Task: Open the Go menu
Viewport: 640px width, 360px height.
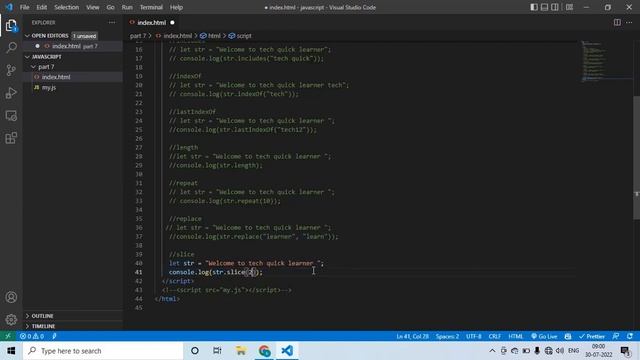Action: 111,7
